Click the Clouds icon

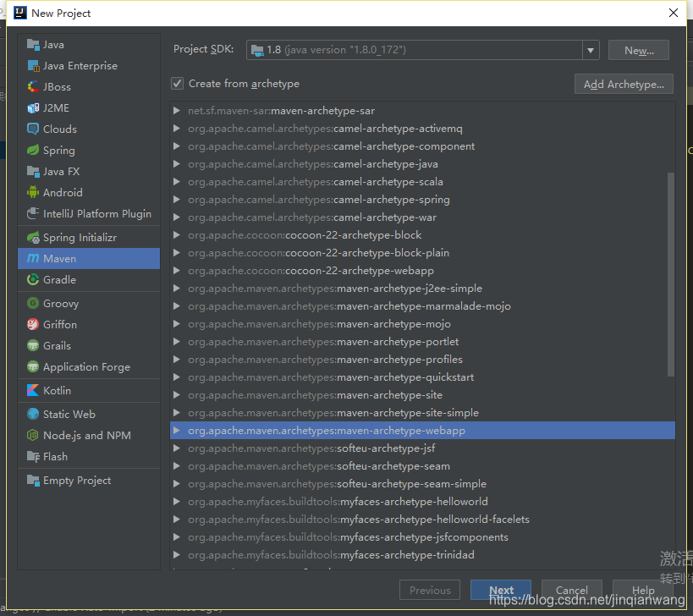[33, 129]
